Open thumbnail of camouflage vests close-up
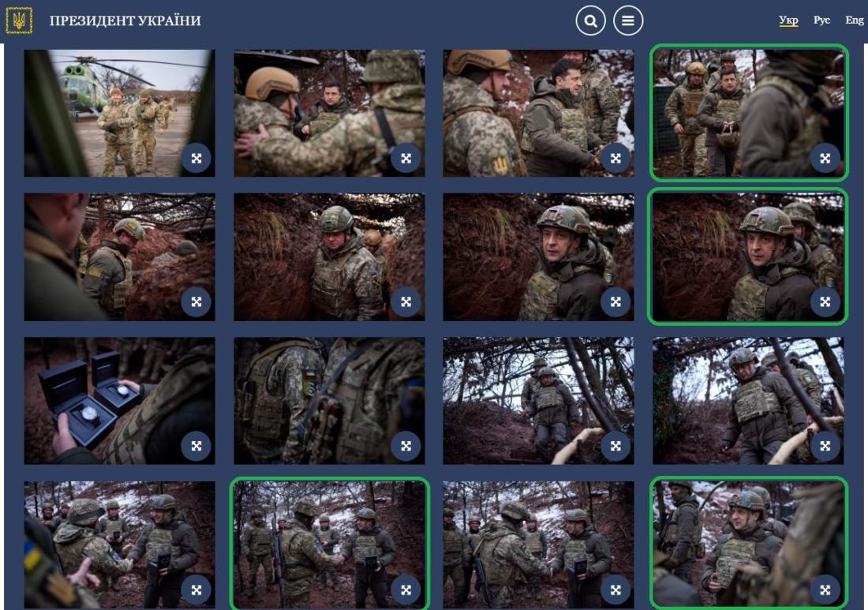The image size is (868, 610). pos(329,401)
